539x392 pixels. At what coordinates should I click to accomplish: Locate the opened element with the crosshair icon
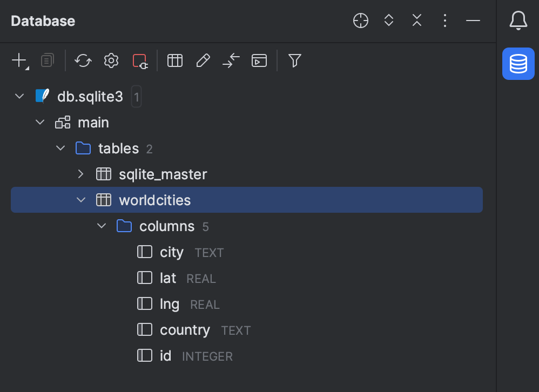[x=360, y=21]
